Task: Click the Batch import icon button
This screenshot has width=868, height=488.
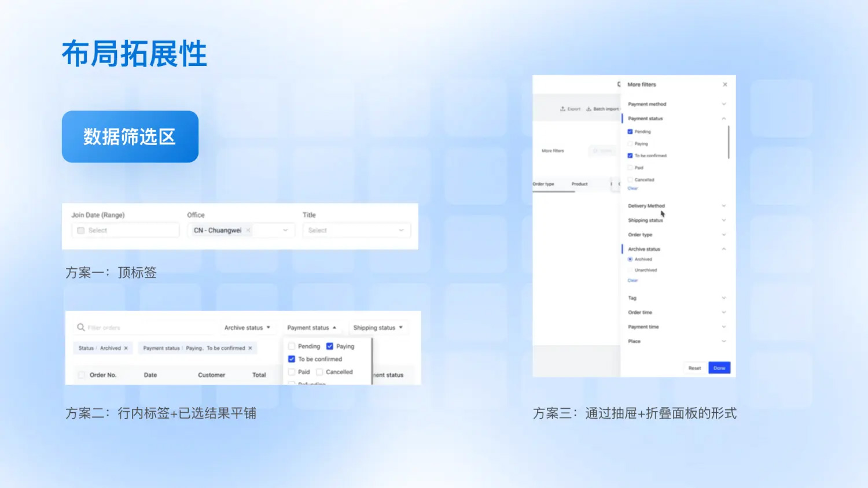Action: tap(602, 109)
